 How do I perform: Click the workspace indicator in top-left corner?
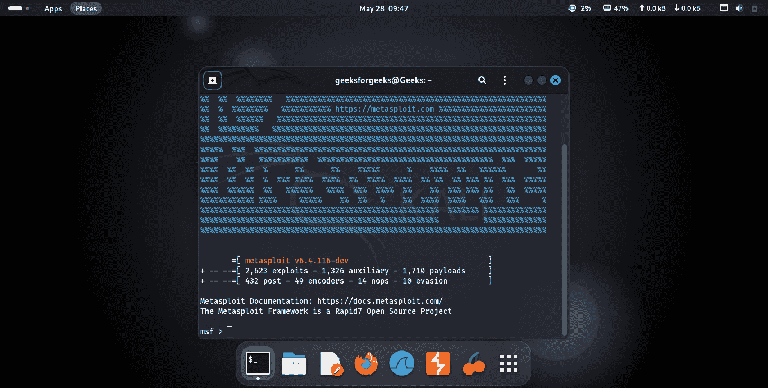click(x=18, y=8)
